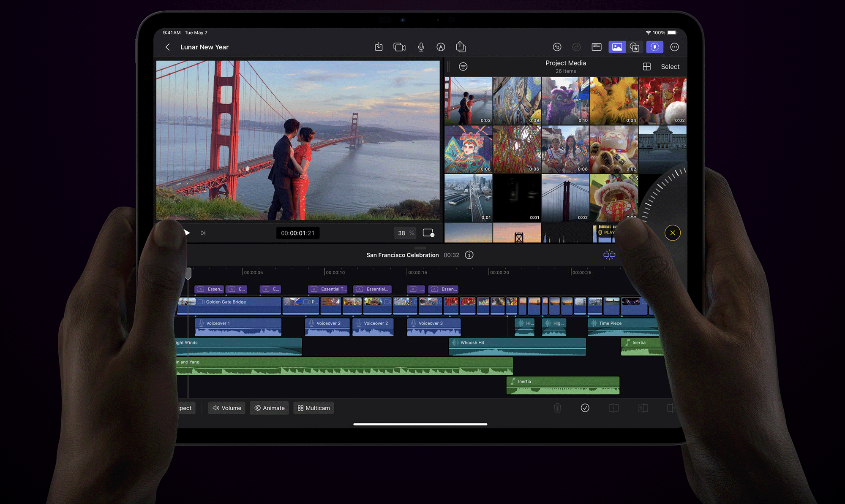Open the share export icon

pyautogui.click(x=461, y=46)
